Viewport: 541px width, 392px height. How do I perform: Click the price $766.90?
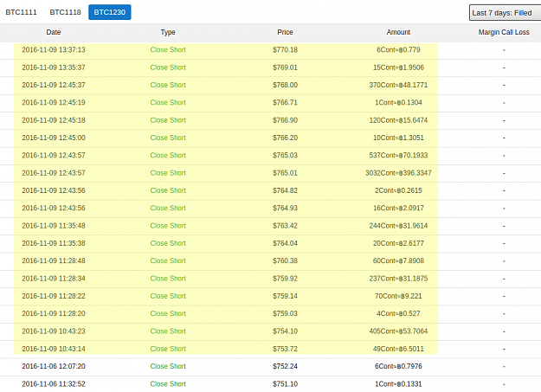tap(285, 120)
